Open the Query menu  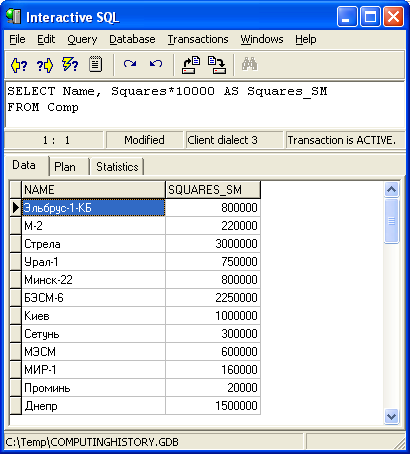click(x=82, y=39)
